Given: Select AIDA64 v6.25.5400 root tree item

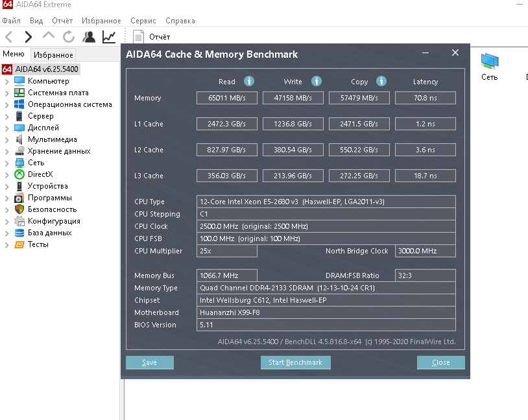Looking at the screenshot, I should click(x=47, y=69).
